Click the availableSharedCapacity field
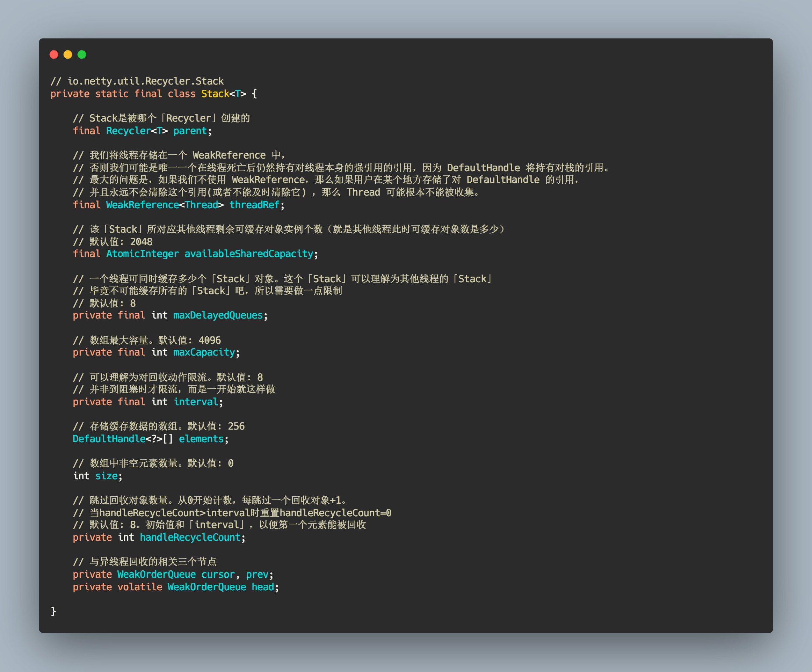The image size is (812, 672). point(249,254)
